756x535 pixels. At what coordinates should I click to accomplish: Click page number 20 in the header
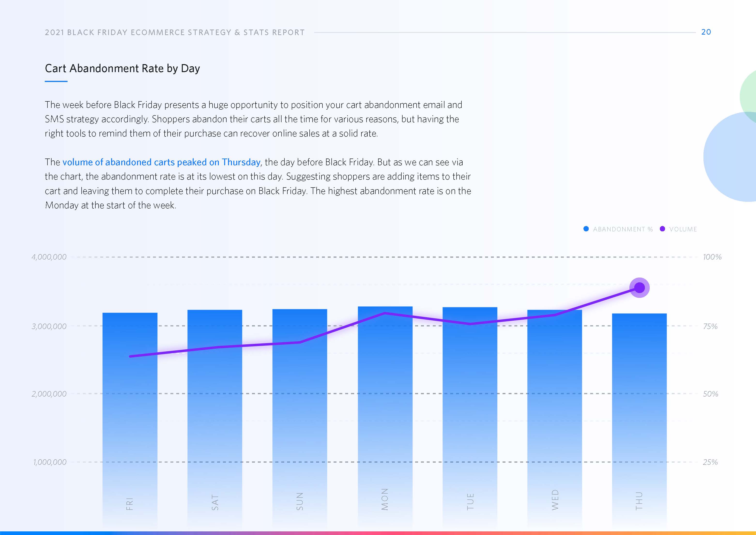(x=706, y=32)
